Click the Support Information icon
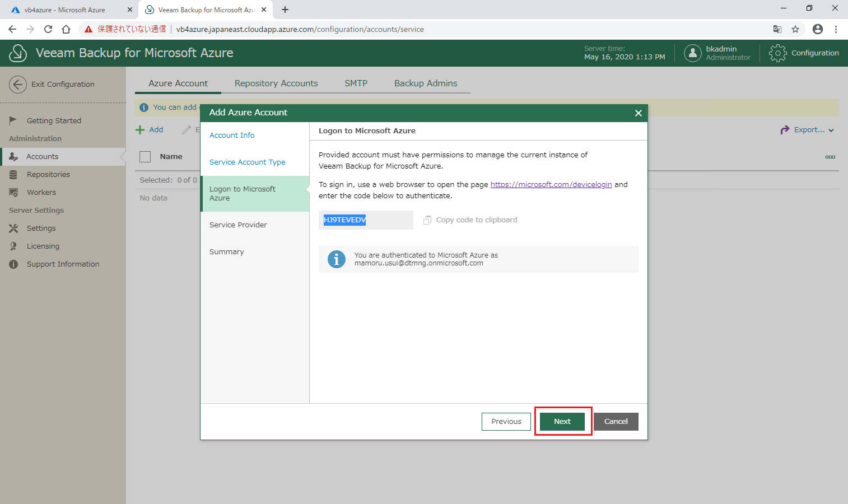The height and width of the screenshot is (504, 848). 13,264
